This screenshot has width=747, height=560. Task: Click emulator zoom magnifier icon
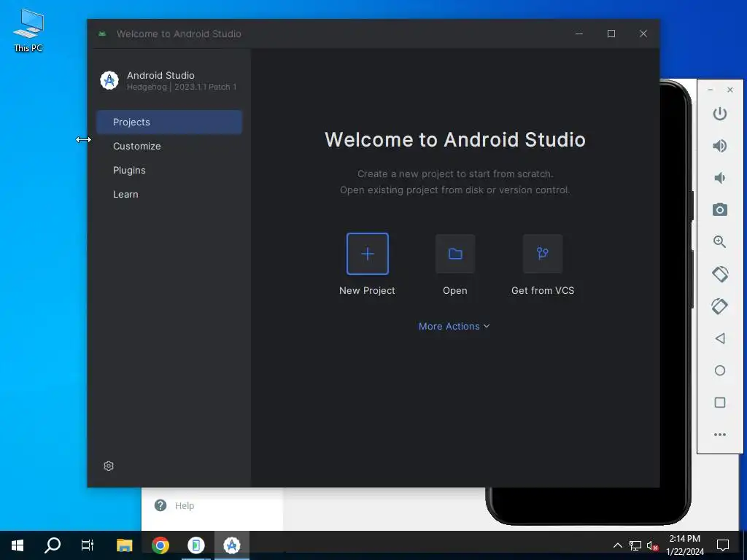point(720,242)
